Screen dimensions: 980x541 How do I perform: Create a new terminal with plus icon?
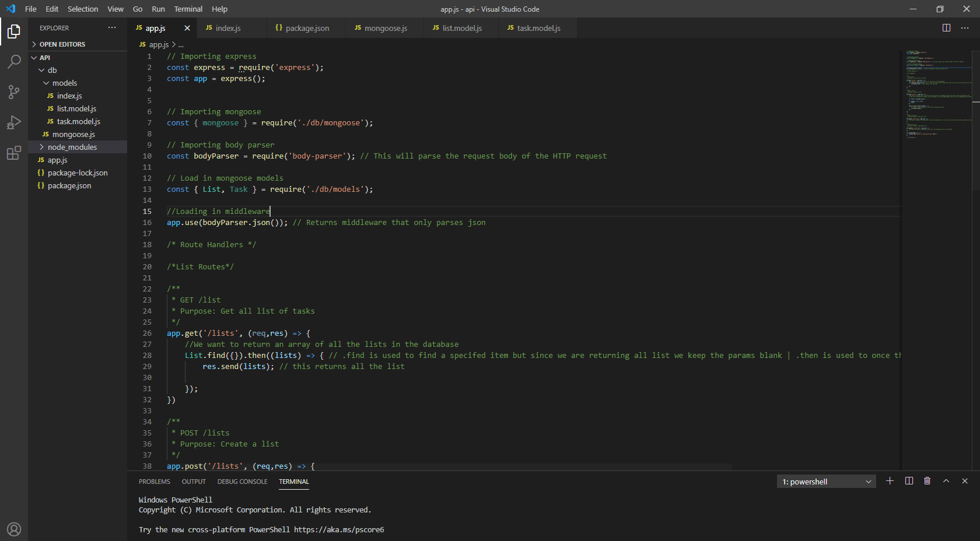point(890,481)
